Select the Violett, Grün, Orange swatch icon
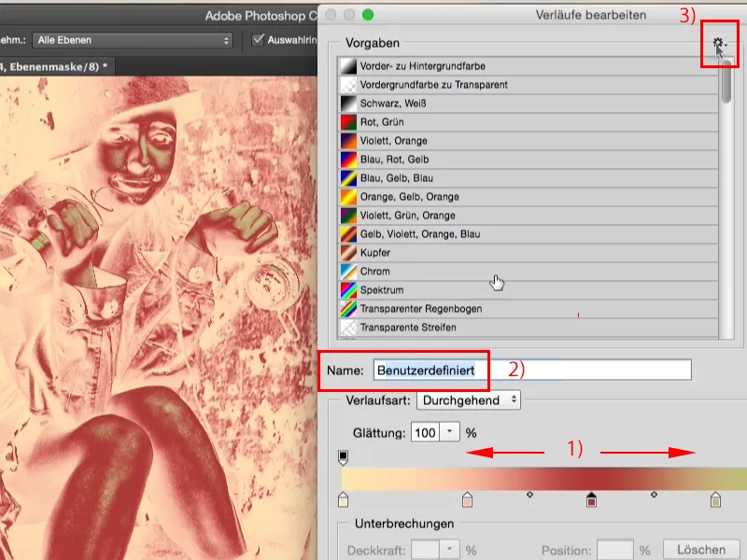The height and width of the screenshot is (560, 747). 348,216
